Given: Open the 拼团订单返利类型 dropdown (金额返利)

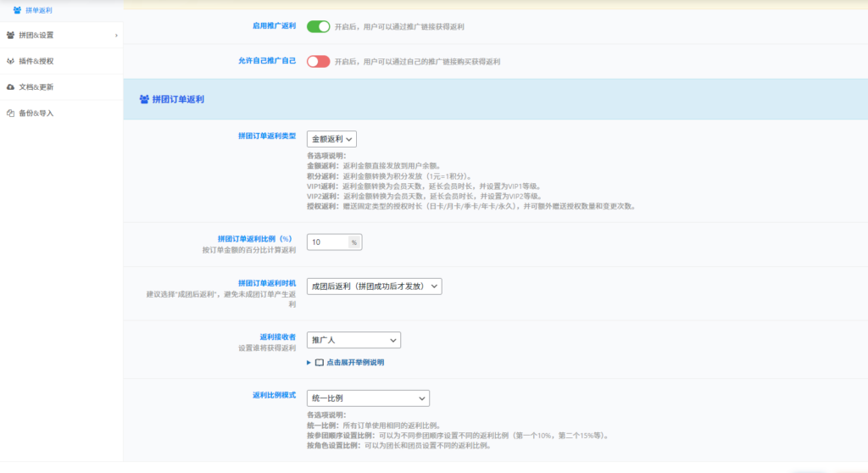Looking at the screenshot, I should (331, 139).
